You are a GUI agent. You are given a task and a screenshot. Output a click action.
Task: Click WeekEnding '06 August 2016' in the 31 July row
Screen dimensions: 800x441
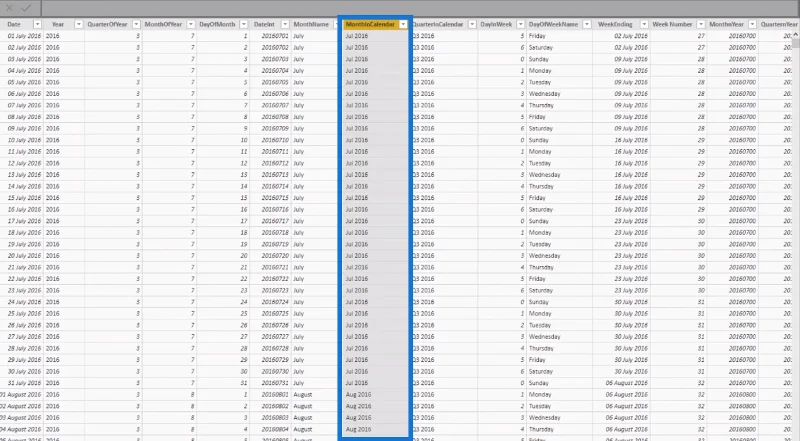pos(627,383)
